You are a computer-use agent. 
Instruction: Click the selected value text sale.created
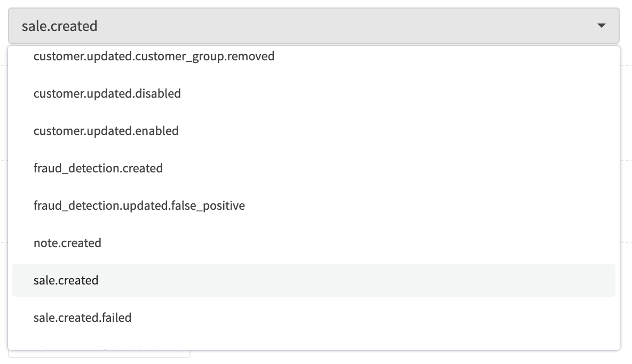point(59,26)
